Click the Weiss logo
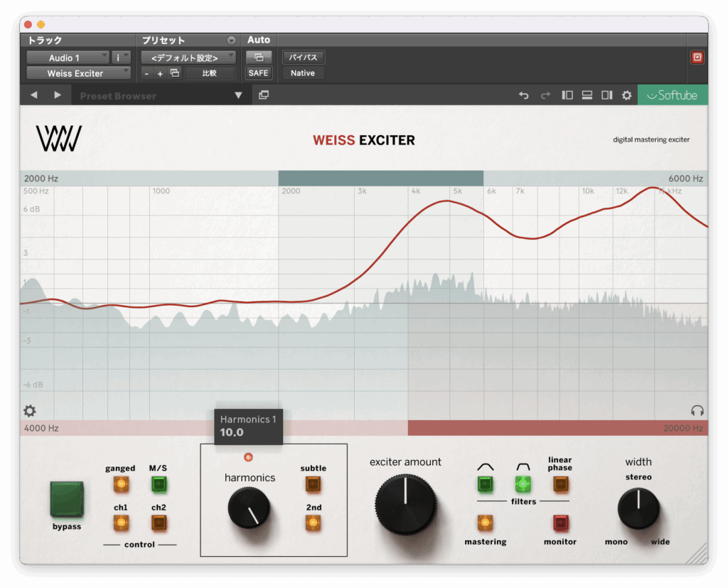Screen dimensions: 728x588 coord(59,139)
